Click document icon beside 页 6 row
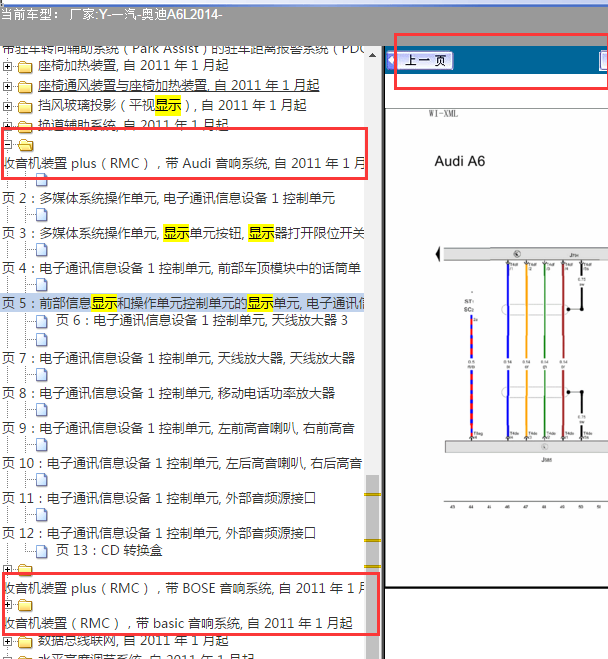The height and width of the screenshot is (659, 608). pos(41,322)
